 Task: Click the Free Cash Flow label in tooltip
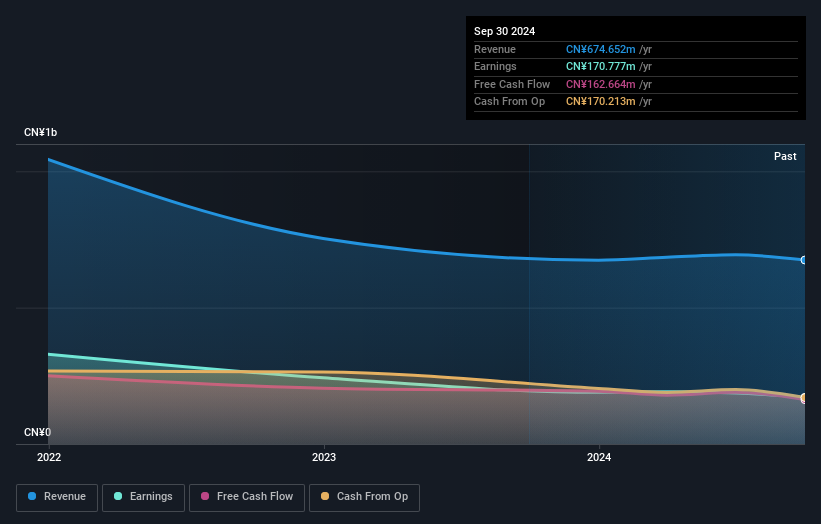(x=512, y=84)
